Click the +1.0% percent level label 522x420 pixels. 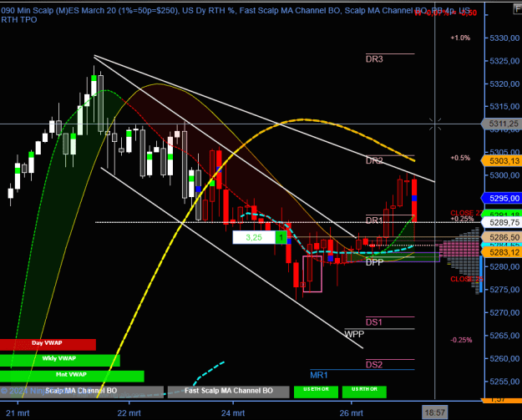click(460, 38)
